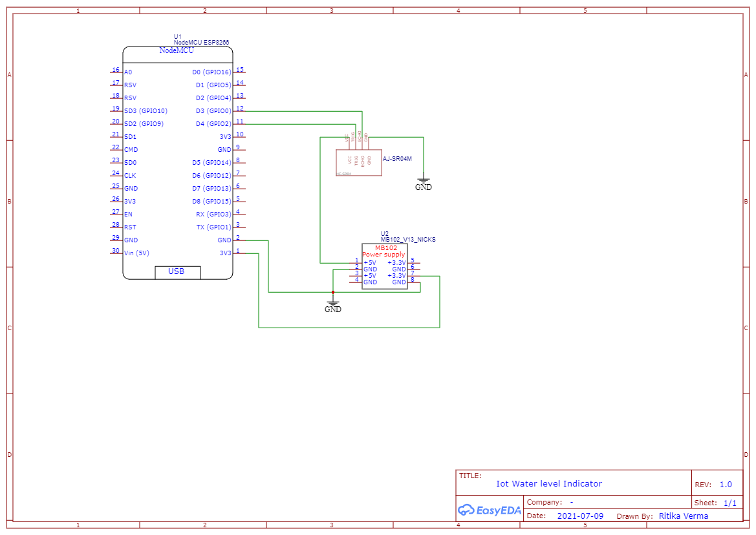Image resolution: width=756 pixels, height=535 pixels.
Task: Click the title Iot Water level Indicator
Action: tap(549, 484)
